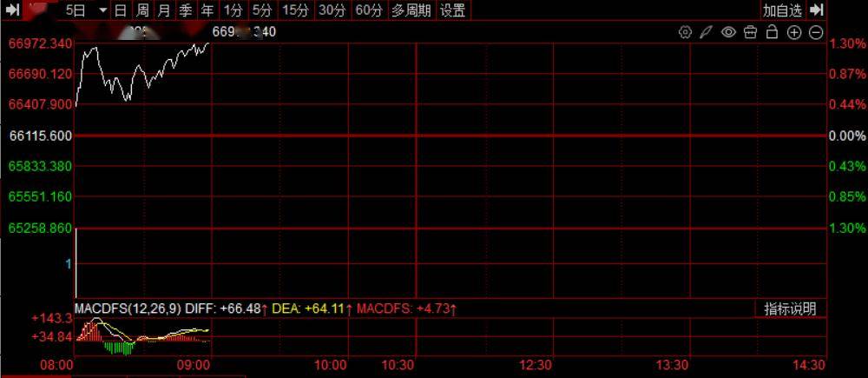Open the 设置 settings button
868x378 pixels.
pyautogui.click(x=453, y=10)
